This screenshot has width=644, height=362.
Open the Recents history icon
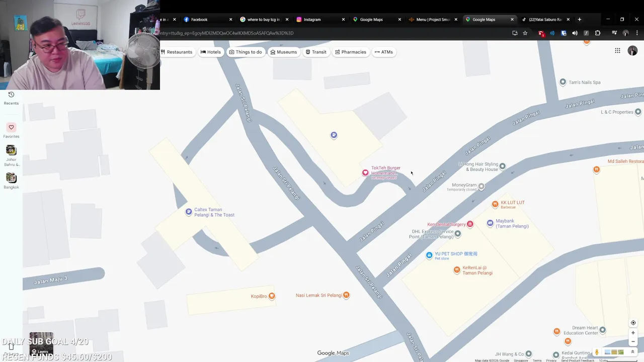click(x=11, y=95)
